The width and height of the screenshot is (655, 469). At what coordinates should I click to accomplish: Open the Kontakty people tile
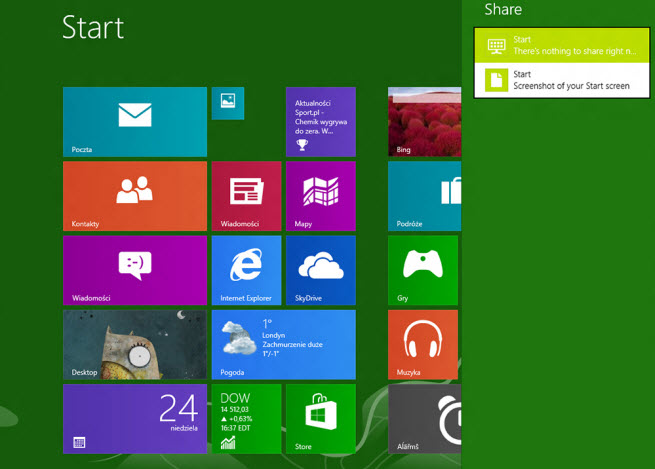coord(135,196)
